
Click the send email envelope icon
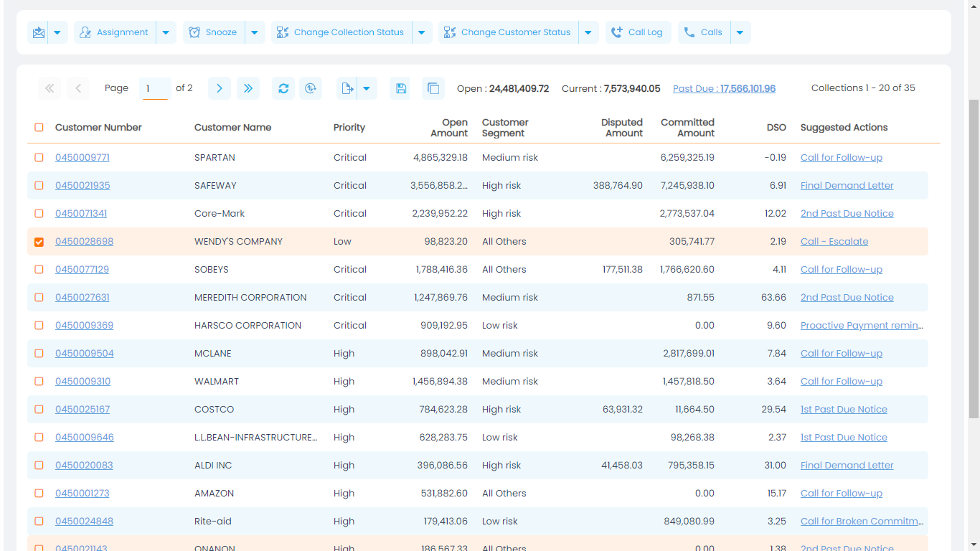[39, 32]
